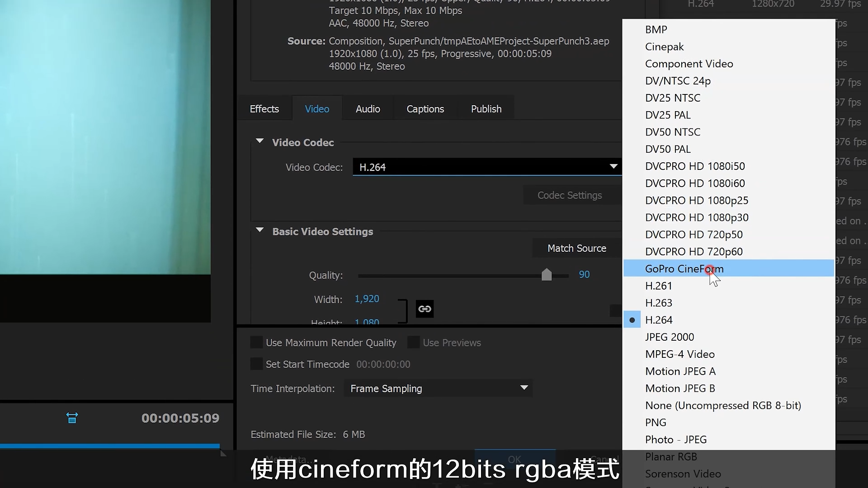Open Time Interpolation Frame Sampling dropdown
Viewport: 868px width, 488px height.
(x=438, y=389)
